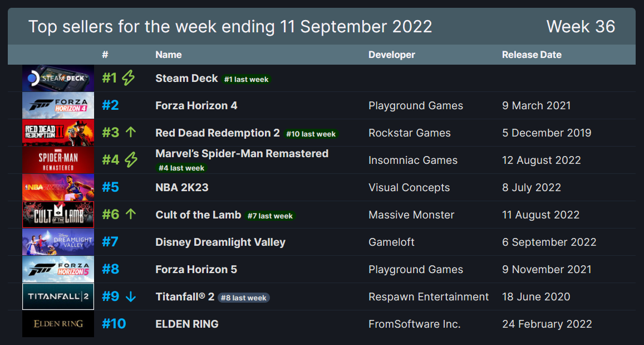The image size is (644, 345).
Task: Sort by the Release Date column header
Action: tap(532, 55)
